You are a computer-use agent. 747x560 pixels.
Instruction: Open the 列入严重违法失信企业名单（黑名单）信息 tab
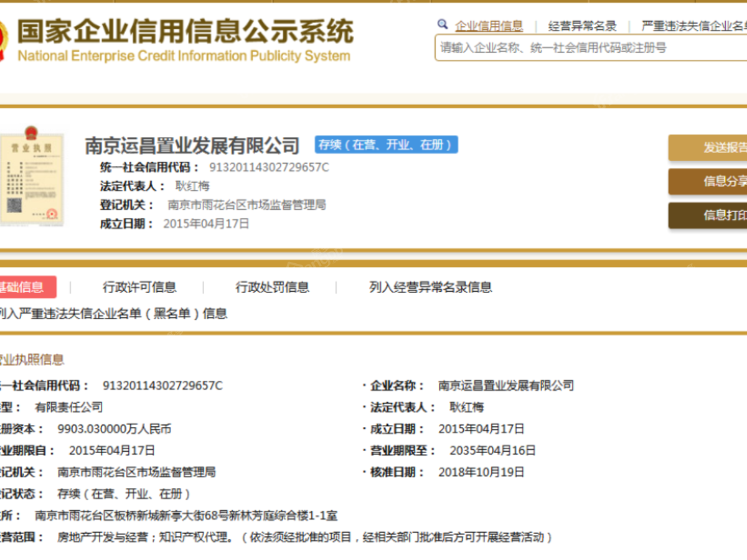coord(114,314)
